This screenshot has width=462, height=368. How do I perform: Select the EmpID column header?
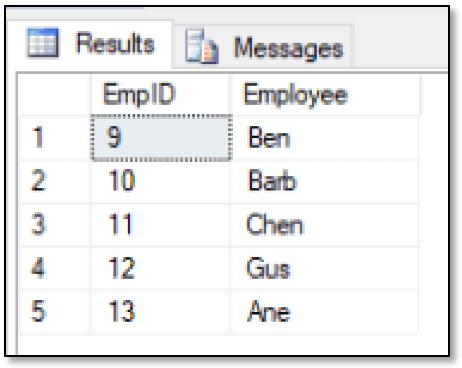click(160, 94)
